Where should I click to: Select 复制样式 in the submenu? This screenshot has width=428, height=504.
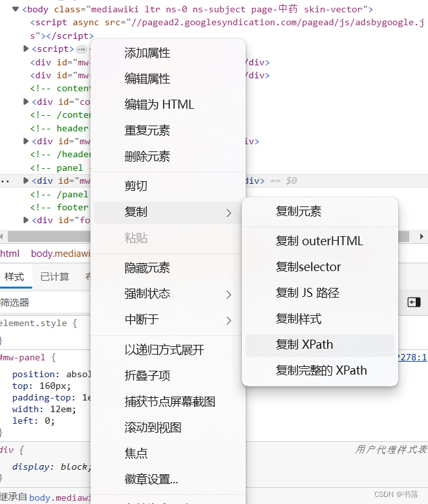320,319
